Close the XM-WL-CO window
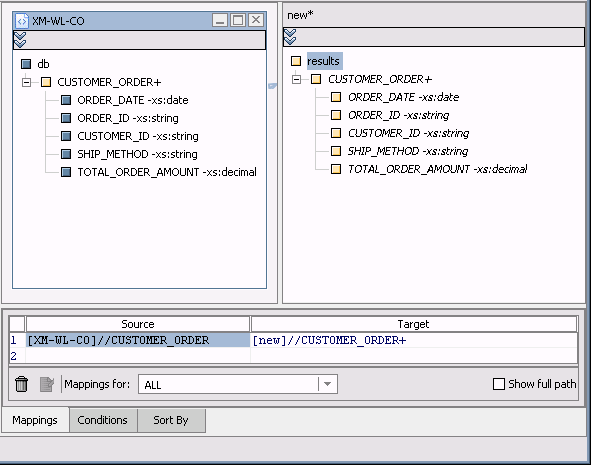The height and width of the screenshot is (465, 591). click(256, 20)
